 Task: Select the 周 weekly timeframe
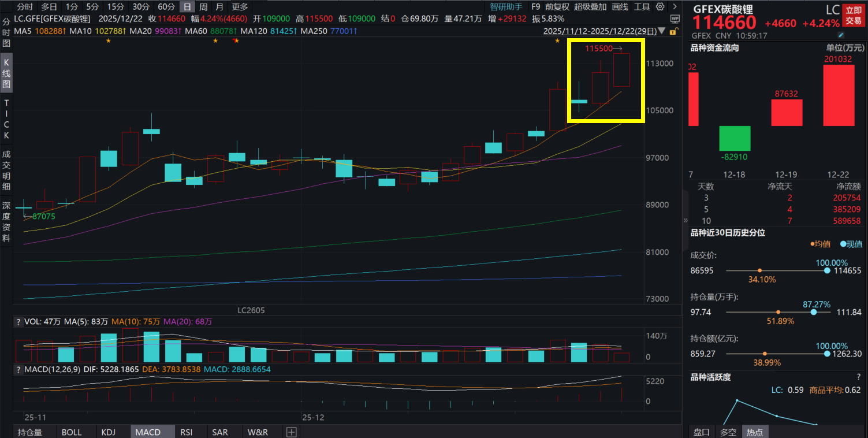tap(203, 7)
